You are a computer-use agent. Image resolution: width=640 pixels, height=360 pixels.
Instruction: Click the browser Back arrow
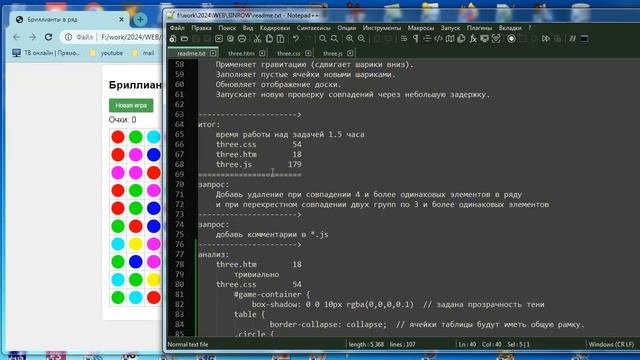click(x=17, y=37)
